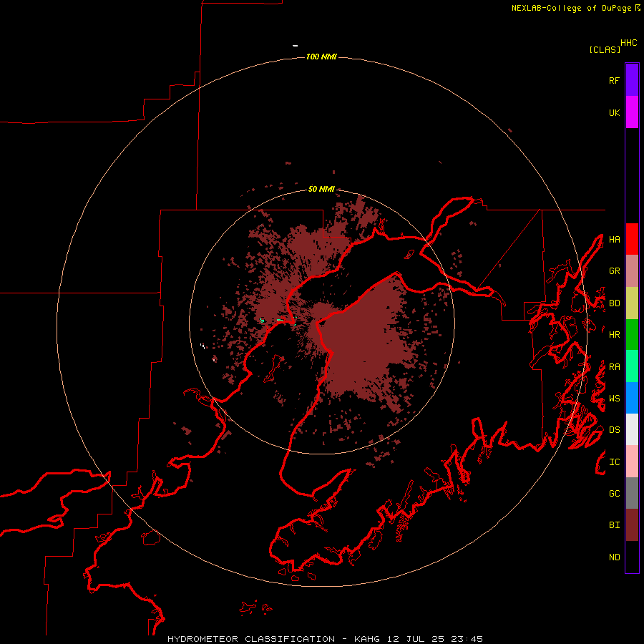Click the HA red legend swatch
Screen dimensions: 644x644
pos(632,239)
